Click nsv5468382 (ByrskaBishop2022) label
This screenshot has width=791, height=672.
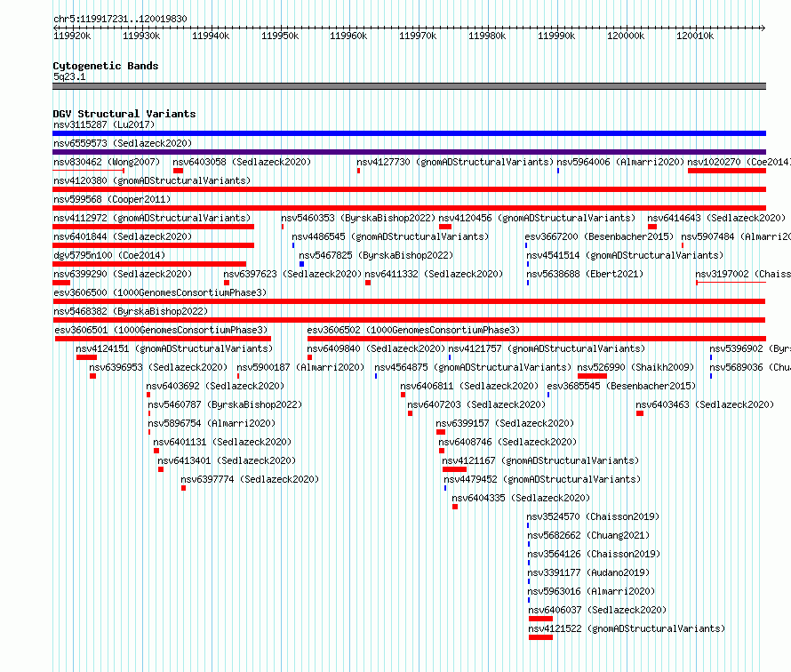(131, 311)
